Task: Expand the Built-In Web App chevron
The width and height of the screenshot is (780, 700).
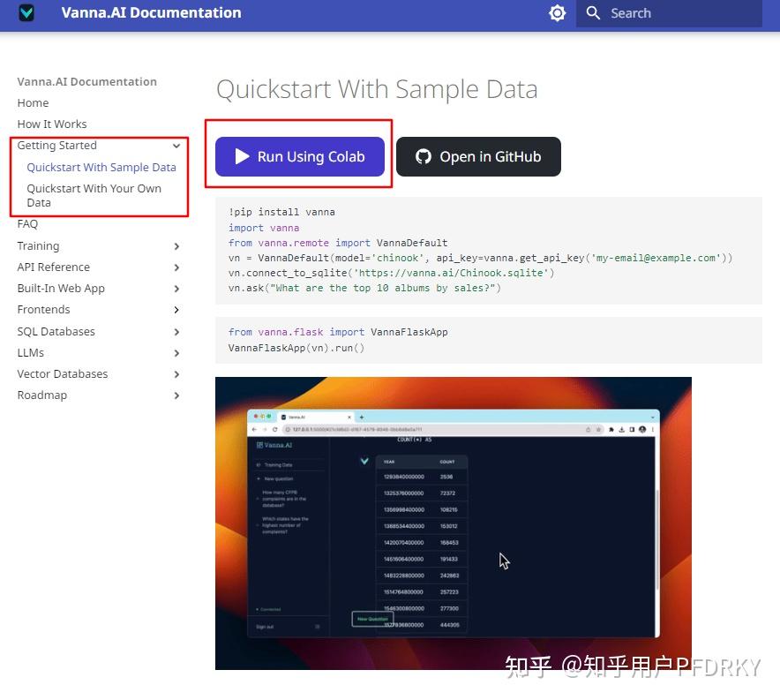Action: point(176,289)
